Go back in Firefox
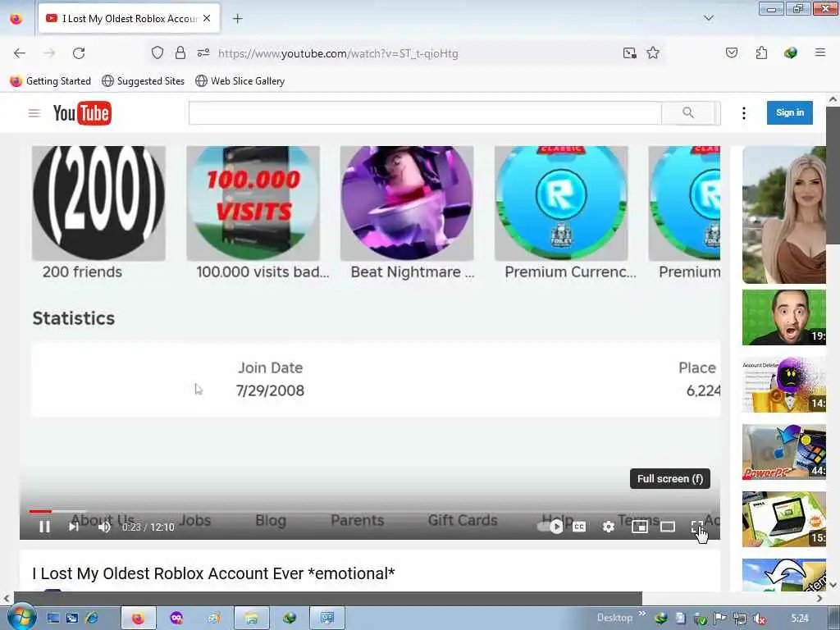840x630 pixels. [20, 53]
